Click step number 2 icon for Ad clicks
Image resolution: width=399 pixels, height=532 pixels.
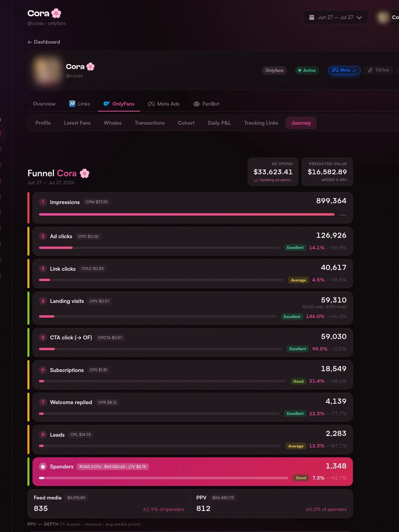pyautogui.click(x=43, y=236)
